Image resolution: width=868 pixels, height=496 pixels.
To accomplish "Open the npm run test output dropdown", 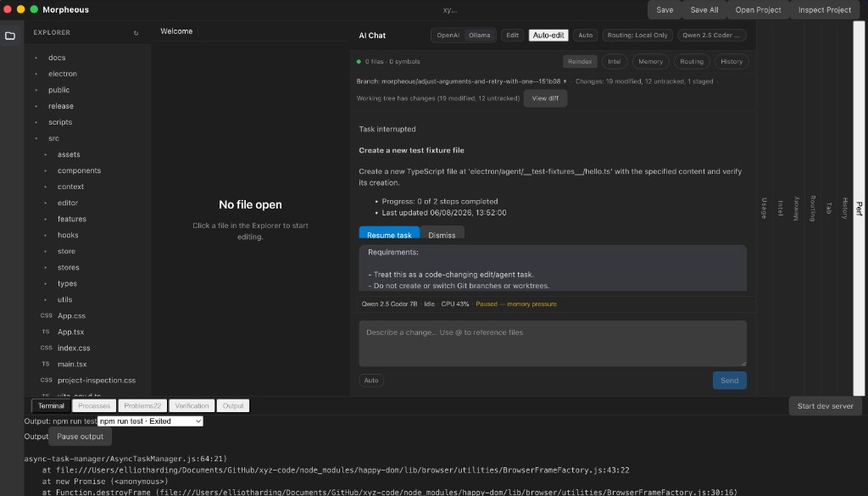I will (150, 421).
